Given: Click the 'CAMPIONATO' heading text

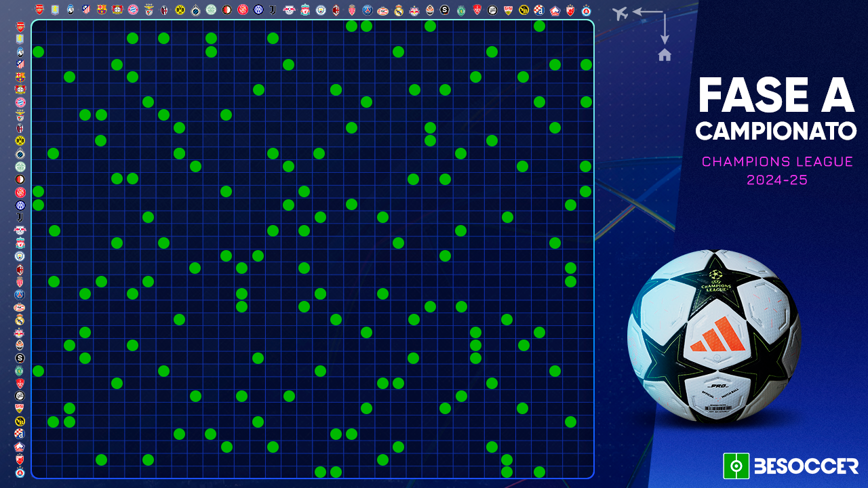Looking at the screenshot, I should coord(776,131).
